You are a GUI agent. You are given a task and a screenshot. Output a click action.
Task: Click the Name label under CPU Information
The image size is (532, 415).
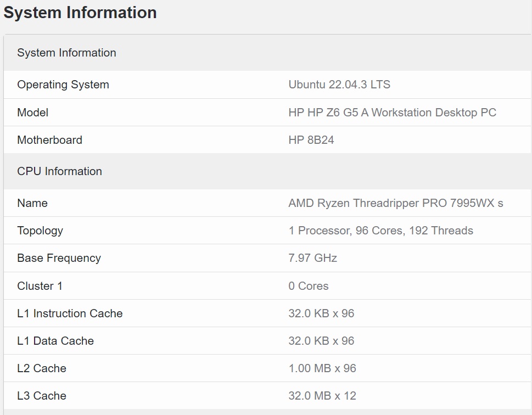click(32, 203)
